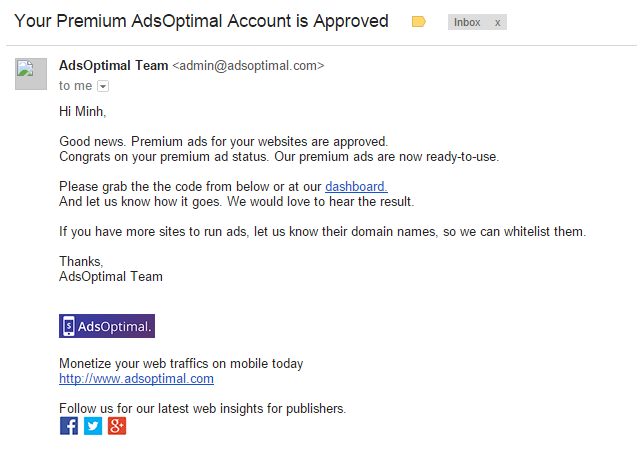Open the Google+ icon link
Viewport: 637px width, 449px height.
[117, 426]
